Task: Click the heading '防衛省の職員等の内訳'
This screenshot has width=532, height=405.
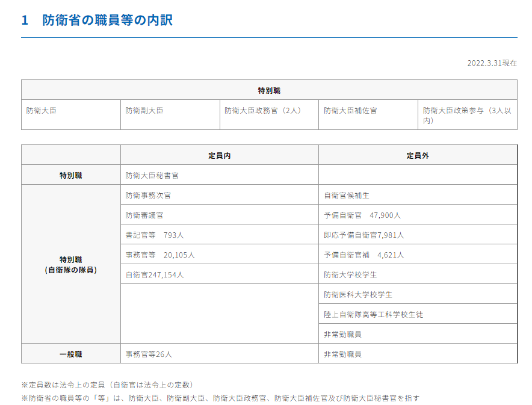Action: [107, 20]
